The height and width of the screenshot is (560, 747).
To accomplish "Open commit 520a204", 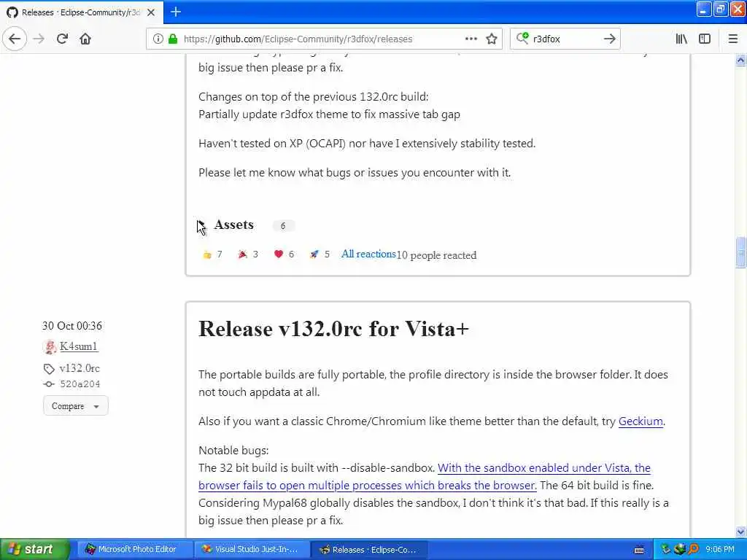I will point(80,384).
